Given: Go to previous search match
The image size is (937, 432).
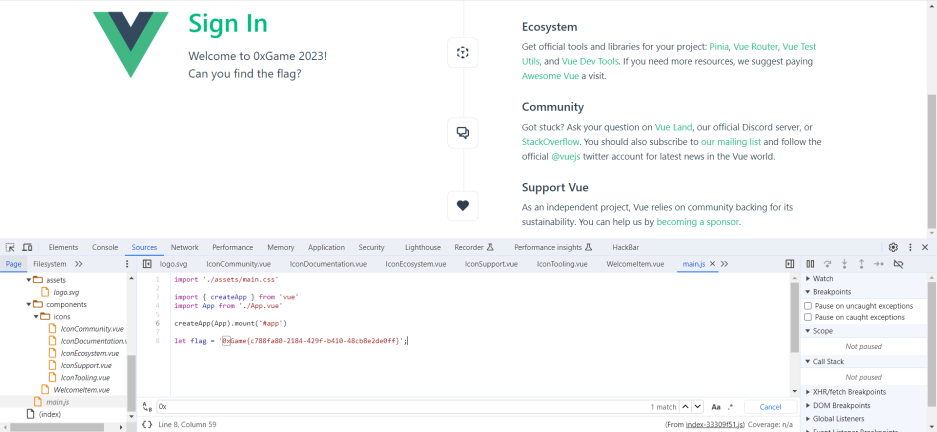Looking at the screenshot, I should pos(686,407).
